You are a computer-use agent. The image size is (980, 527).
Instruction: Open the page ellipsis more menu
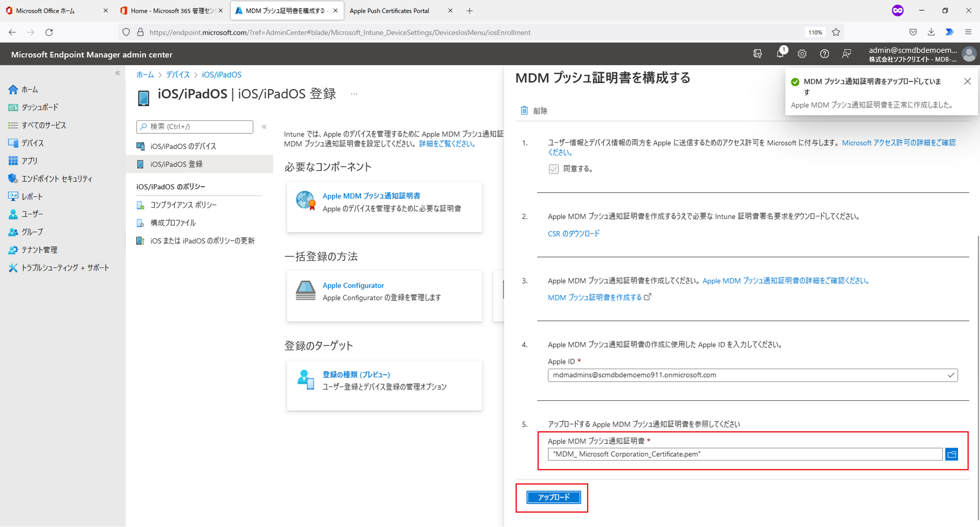[x=354, y=93]
